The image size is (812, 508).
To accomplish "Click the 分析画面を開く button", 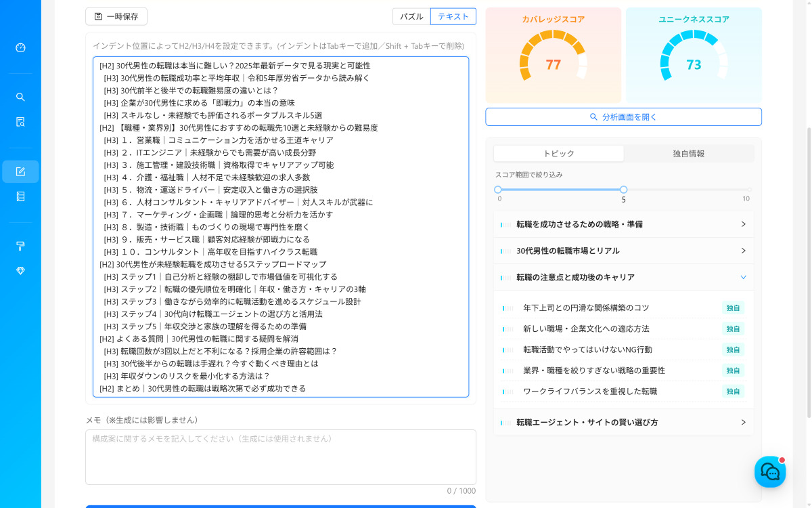I will click(x=623, y=117).
